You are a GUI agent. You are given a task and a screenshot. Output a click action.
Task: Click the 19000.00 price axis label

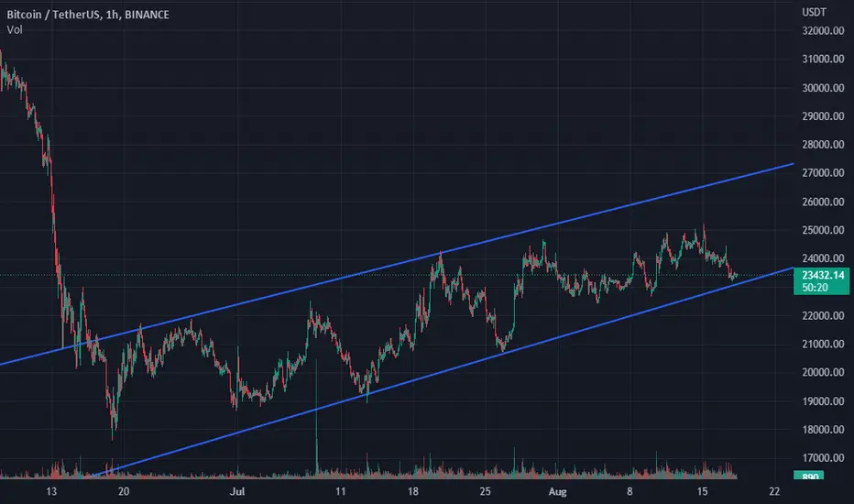[x=823, y=401]
